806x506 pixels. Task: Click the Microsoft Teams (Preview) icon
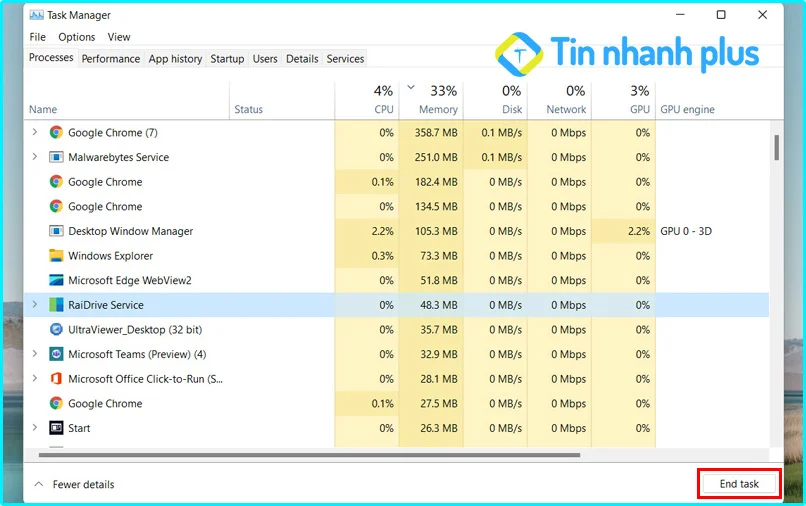coord(56,354)
